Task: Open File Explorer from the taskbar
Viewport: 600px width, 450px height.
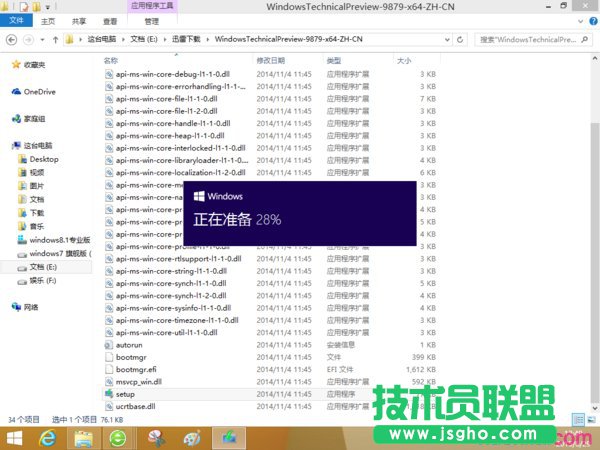Action: click(83, 439)
